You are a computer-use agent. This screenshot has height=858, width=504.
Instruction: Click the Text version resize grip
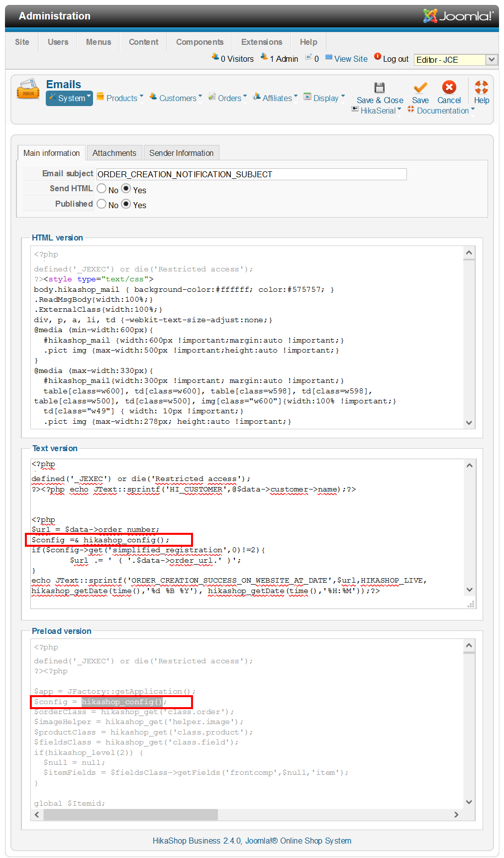point(471,604)
